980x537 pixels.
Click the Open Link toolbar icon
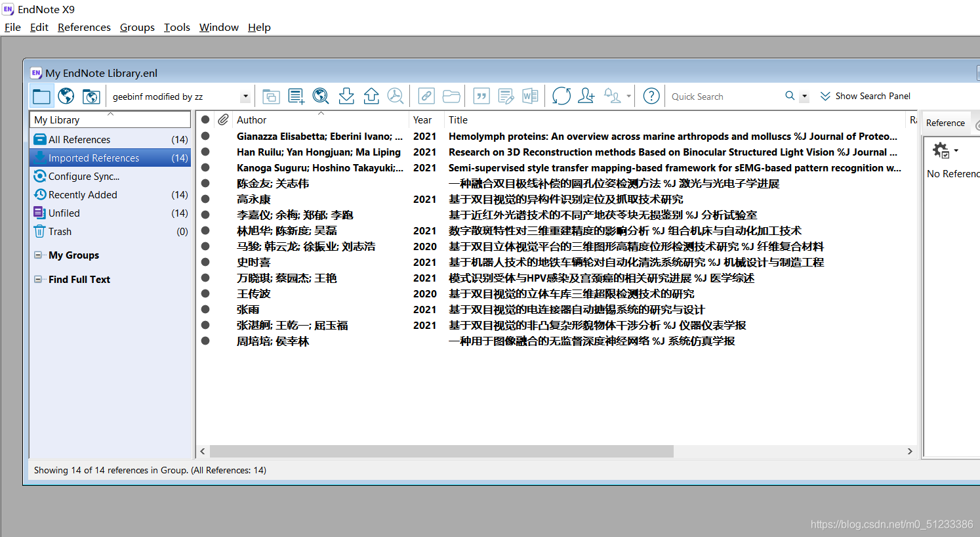coord(426,97)
